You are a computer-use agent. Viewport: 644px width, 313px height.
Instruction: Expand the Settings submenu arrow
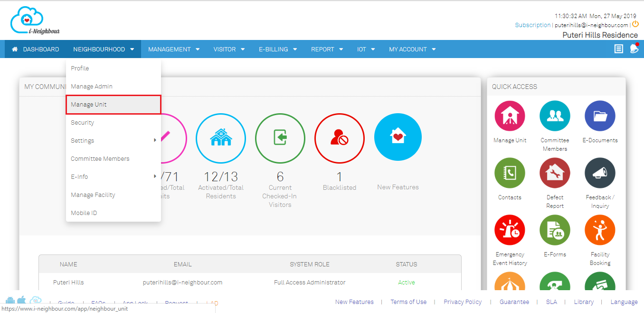coord(155,140)
